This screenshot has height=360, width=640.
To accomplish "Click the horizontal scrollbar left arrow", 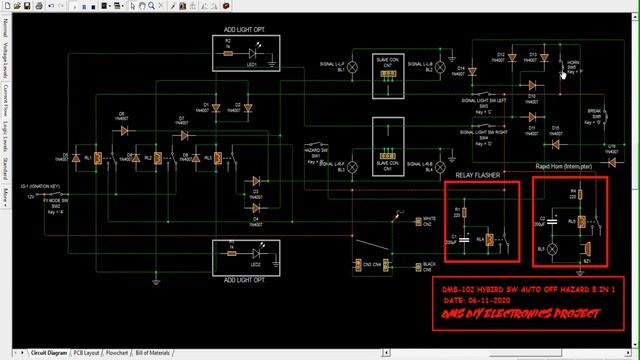I will pyautogui.click(x=387, y=353).
